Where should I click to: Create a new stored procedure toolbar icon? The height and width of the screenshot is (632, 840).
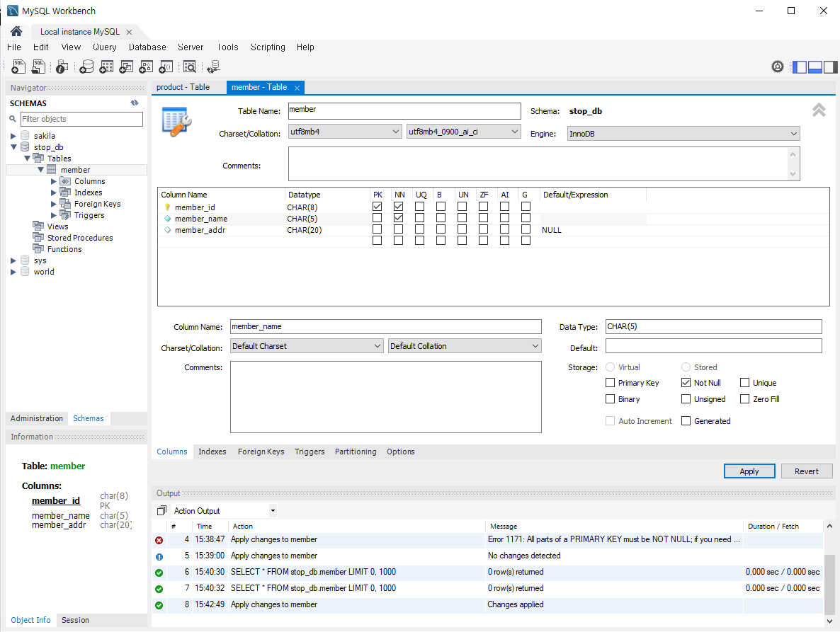click(146, 67)
